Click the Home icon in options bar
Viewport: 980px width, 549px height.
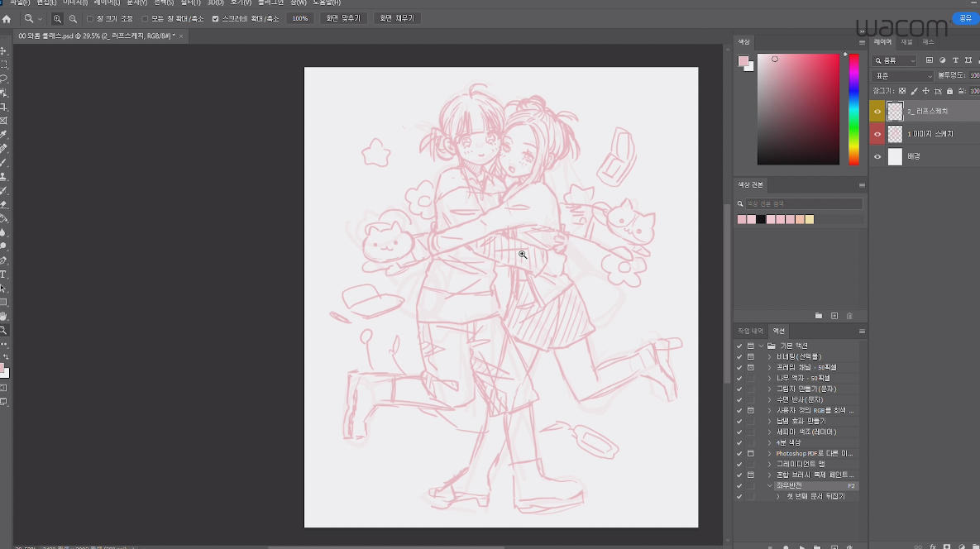click(x=7, y=19)
